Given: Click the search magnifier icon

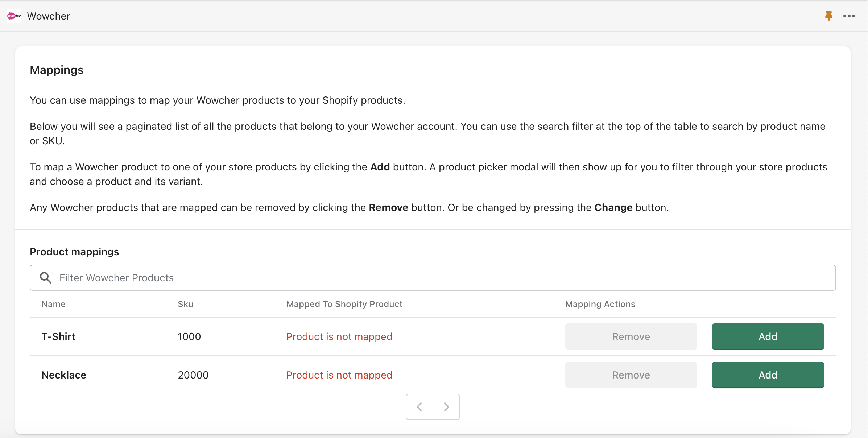Looking at the screenshot, I should 46,278.
